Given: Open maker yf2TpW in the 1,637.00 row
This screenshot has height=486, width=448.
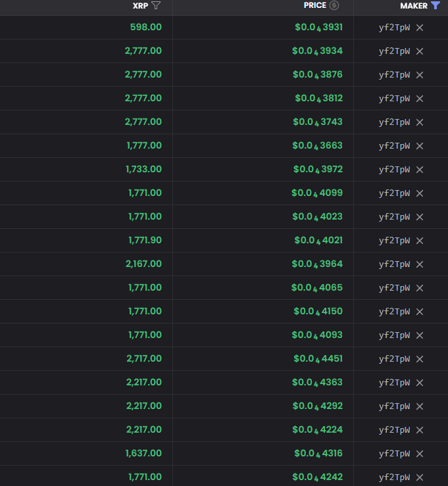Looking at the screenshot, I should [x=394, y=454].
